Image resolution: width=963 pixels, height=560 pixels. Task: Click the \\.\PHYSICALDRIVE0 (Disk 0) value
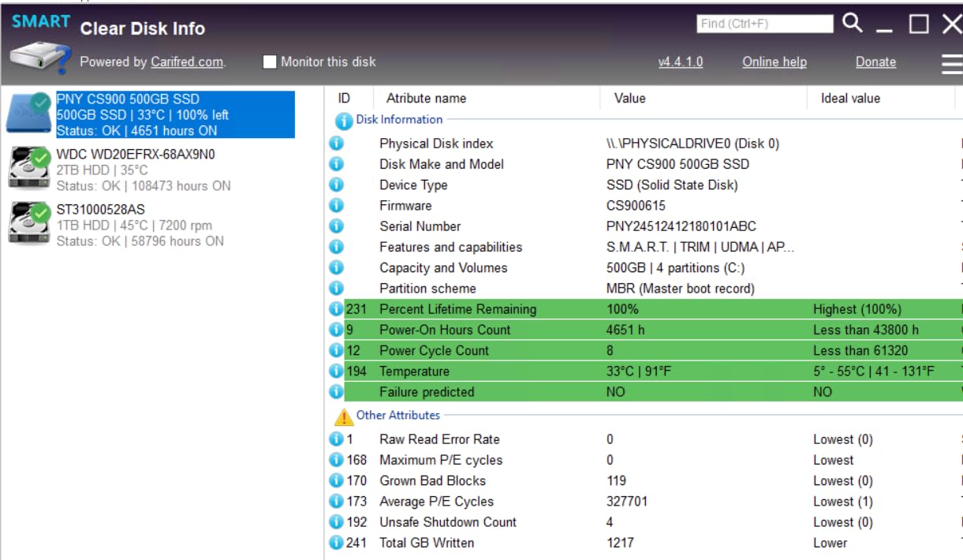pyautogui.click(x=692, y=144)
